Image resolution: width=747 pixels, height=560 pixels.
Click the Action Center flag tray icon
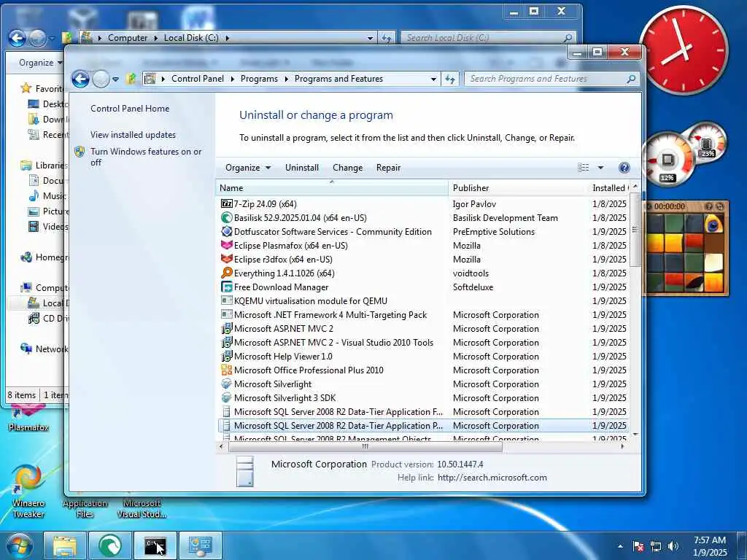coord(638,546)
